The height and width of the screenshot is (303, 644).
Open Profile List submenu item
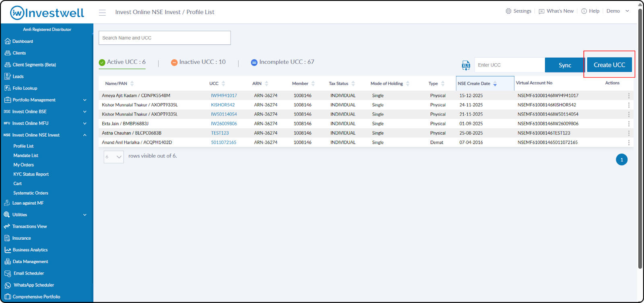click(23, 146)
